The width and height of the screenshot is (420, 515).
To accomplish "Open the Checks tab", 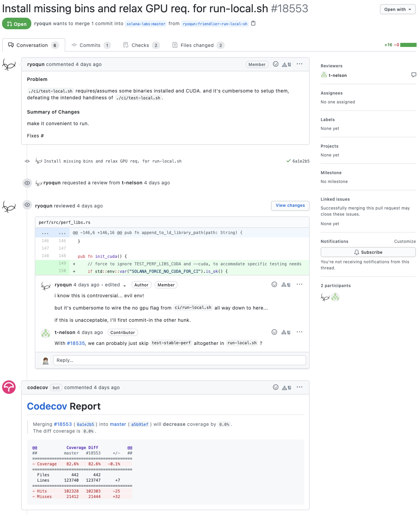I will pos(142,45).
